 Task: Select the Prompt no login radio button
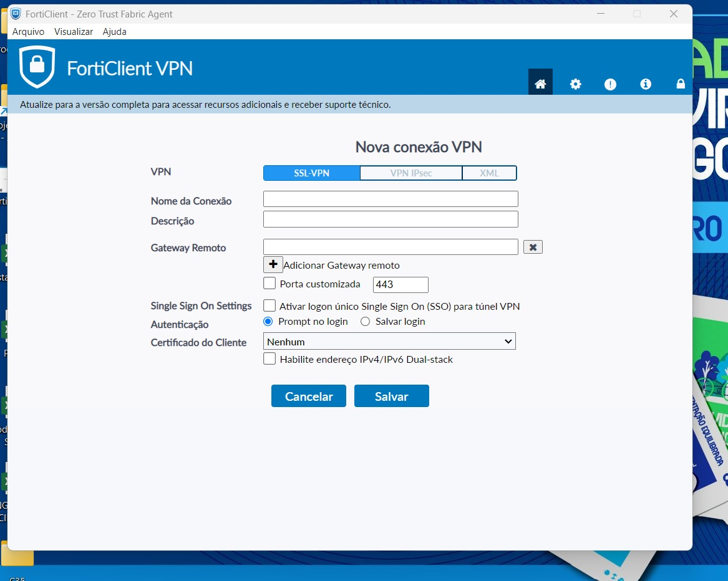coord(268,321)
